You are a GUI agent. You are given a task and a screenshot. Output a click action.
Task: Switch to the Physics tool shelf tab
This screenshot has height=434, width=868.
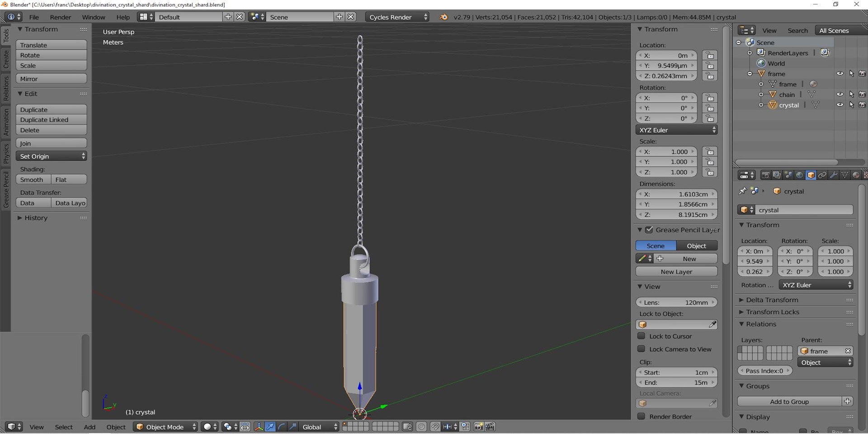coord(6,153)
